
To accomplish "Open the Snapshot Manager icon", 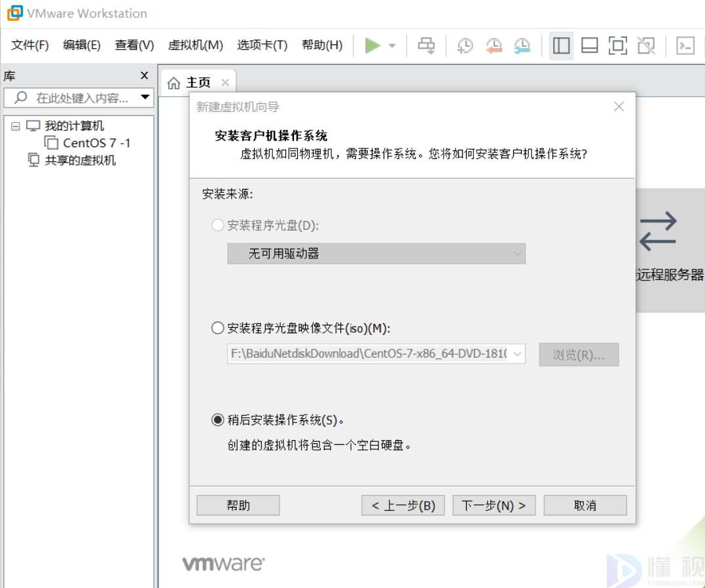I will (522, 46).
